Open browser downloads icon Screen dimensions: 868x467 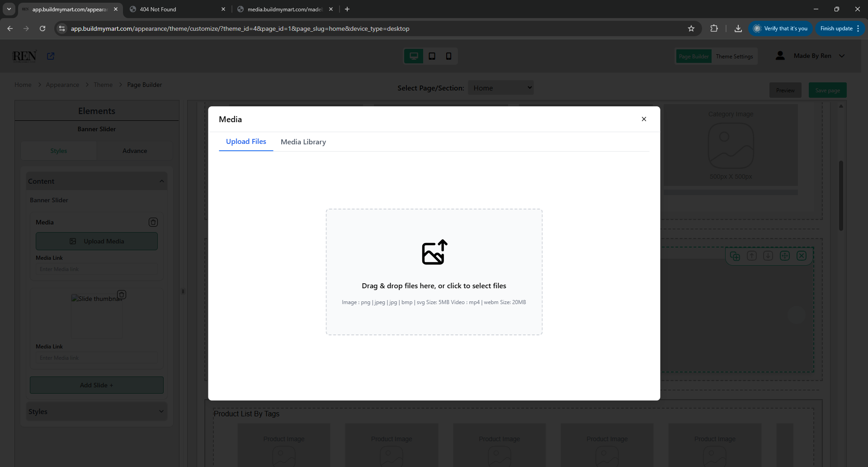(x=738, y=29)
